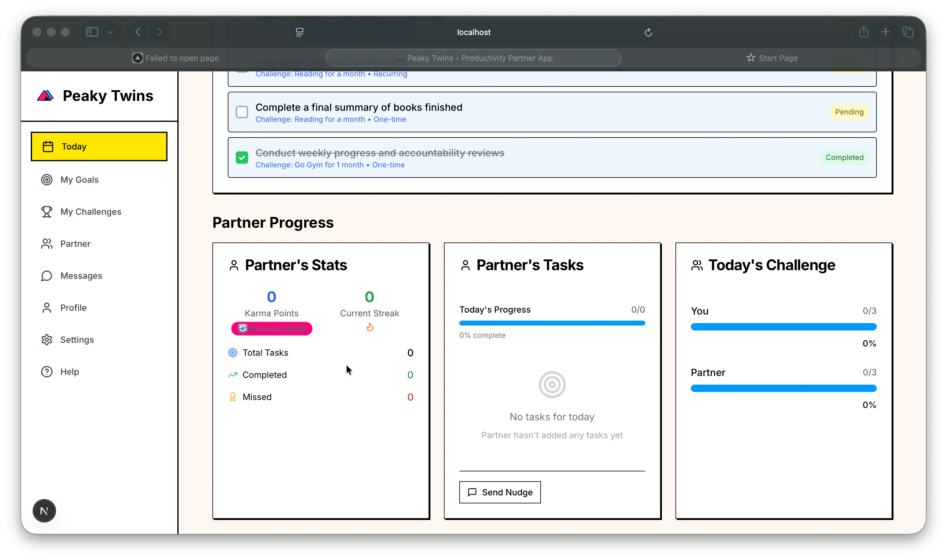Click the blue target icon beside Total Tasks

point(233,353)
